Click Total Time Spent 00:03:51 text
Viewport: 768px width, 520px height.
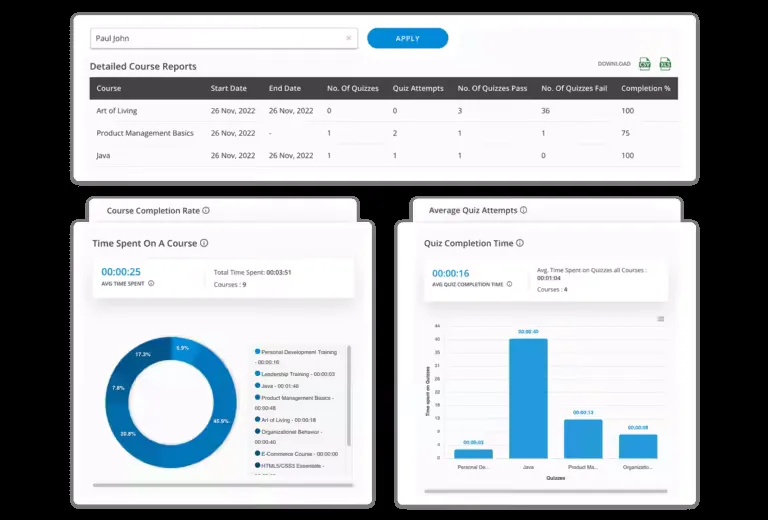tap(252, 272)
